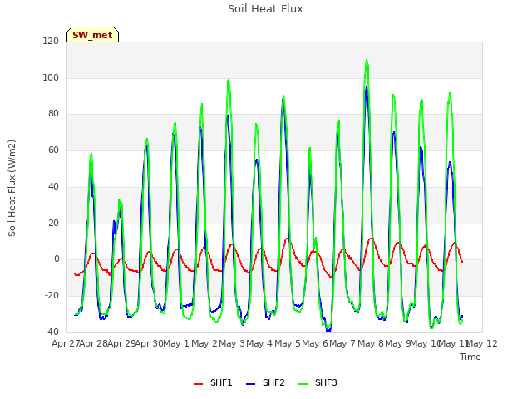Viewport: 532px width, 399px height.
Task: Click the Apr 28 x-axis label
Action: pyautogui.click(x=94, y=343)
